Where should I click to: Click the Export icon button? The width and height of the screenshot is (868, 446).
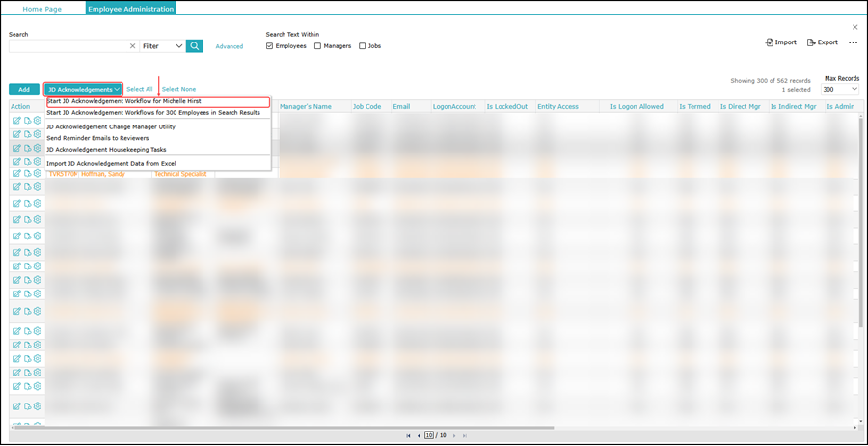[x=823, y=42]
